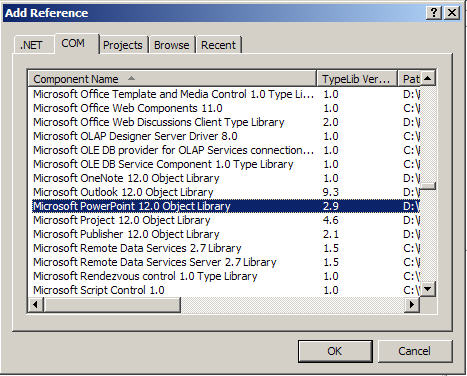Click the vertical scrollbar down arrow
The image size is (467, 376).
pyautogui.click(x=428, y=289)
